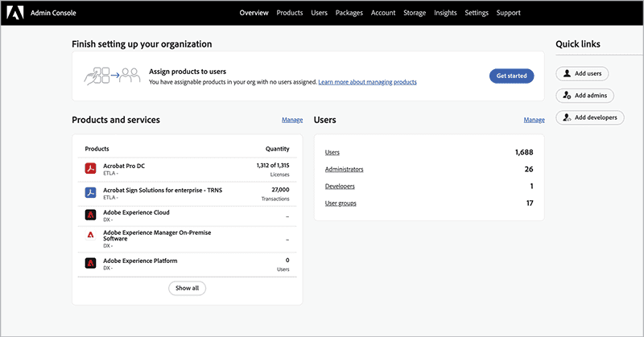Select Acrobat Sign Solutions for enterprise - TRNS
This screenshot has width=644, height=337.
click(x=163, y=190)
